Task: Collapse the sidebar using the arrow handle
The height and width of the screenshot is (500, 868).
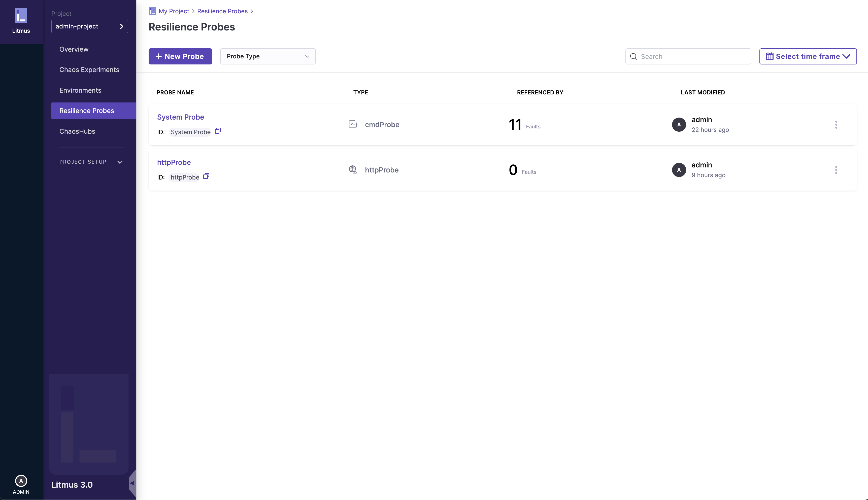Action: [x=132, y=483]
